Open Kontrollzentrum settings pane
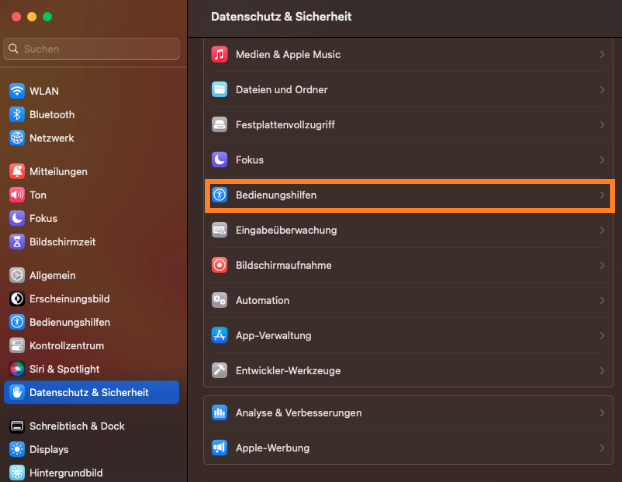The image size is (622, 482). click(x=67, y=345)
